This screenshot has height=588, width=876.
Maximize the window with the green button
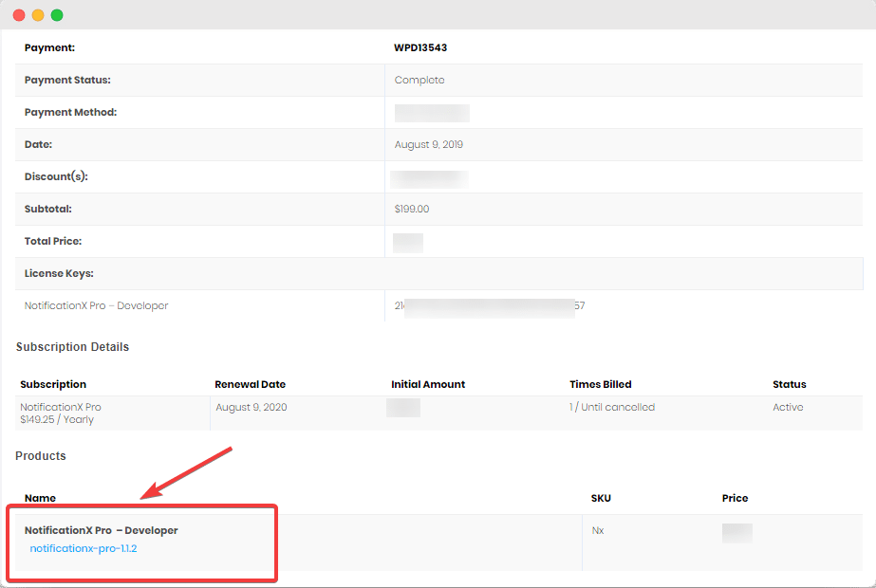(x=57, y=15)
